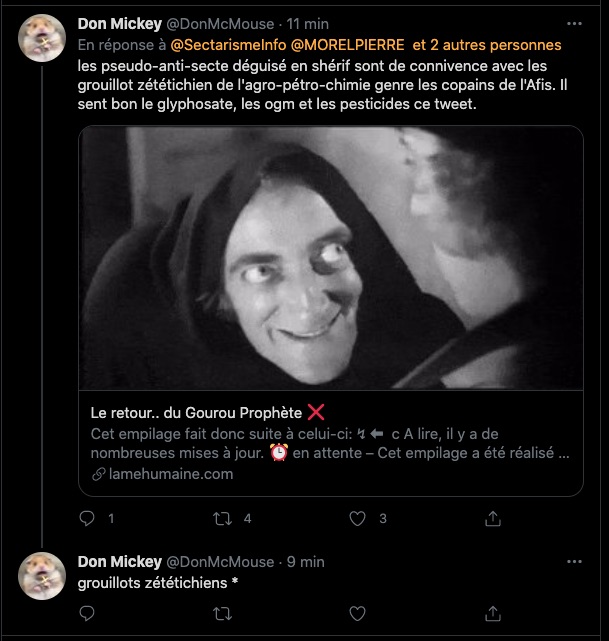Click Don Mickey name on the 9 min tweet
The height and width of the screenshot is (641, 609).
[119, 561]
